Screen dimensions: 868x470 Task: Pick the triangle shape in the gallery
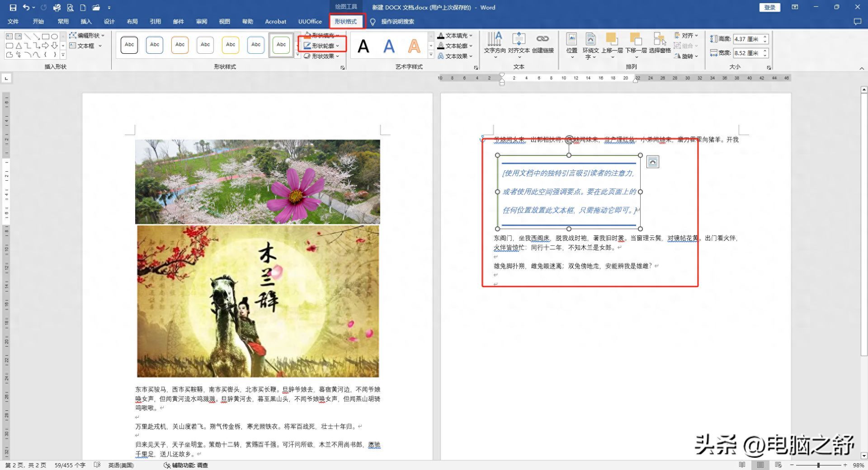(19, 46)
